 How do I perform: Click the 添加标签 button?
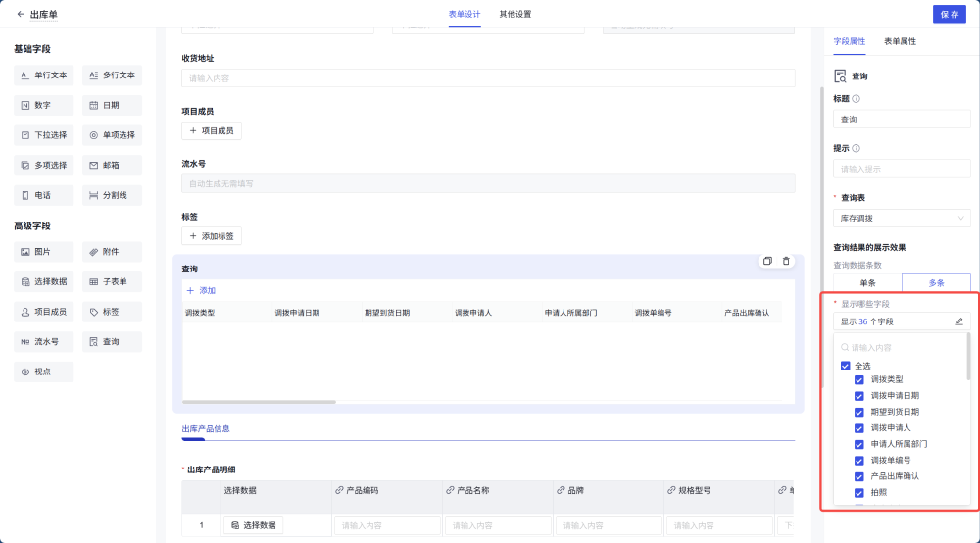212,236
